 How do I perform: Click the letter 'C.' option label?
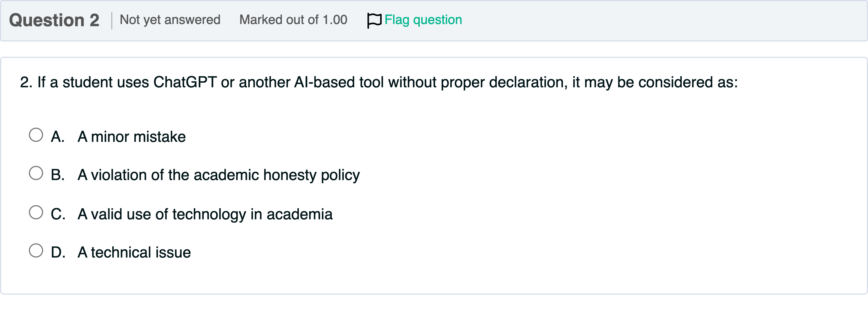coord(58,214)
